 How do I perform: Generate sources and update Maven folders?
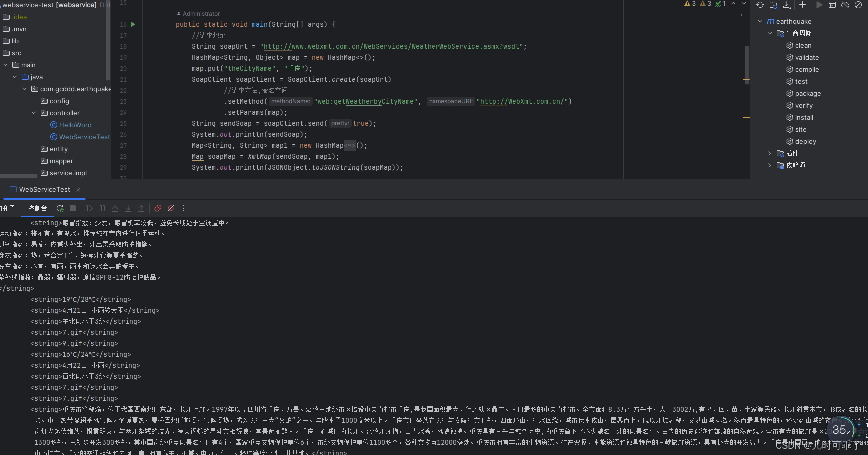click(x=773, y=5)
